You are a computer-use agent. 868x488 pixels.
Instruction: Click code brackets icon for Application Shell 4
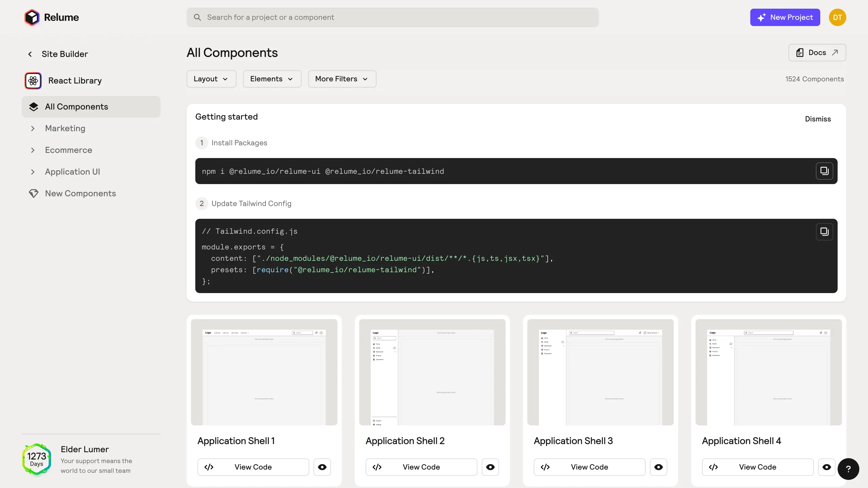point(713,467)
